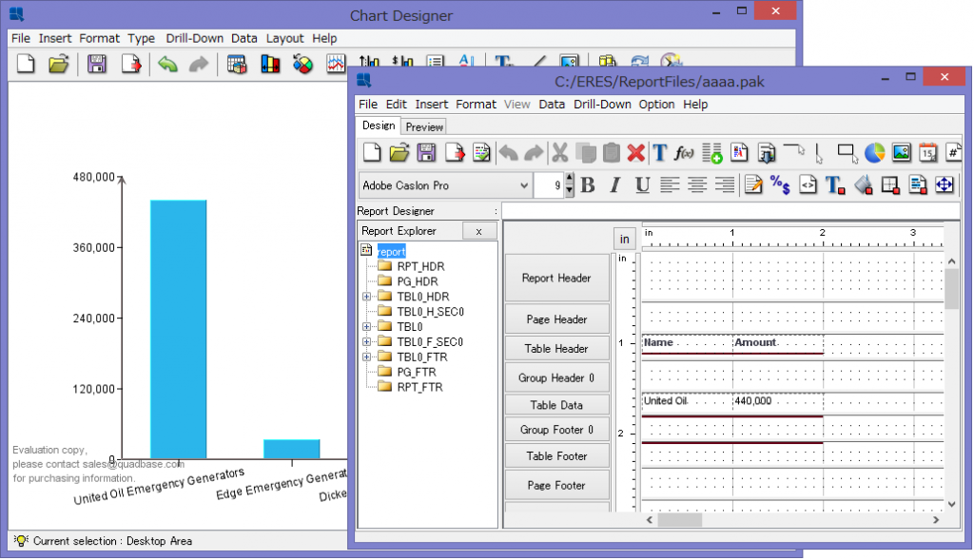Viewport: 974px width, 560px height.
Task: Expand the TBL0_HDR tree node
Action: tap(366, 297)
